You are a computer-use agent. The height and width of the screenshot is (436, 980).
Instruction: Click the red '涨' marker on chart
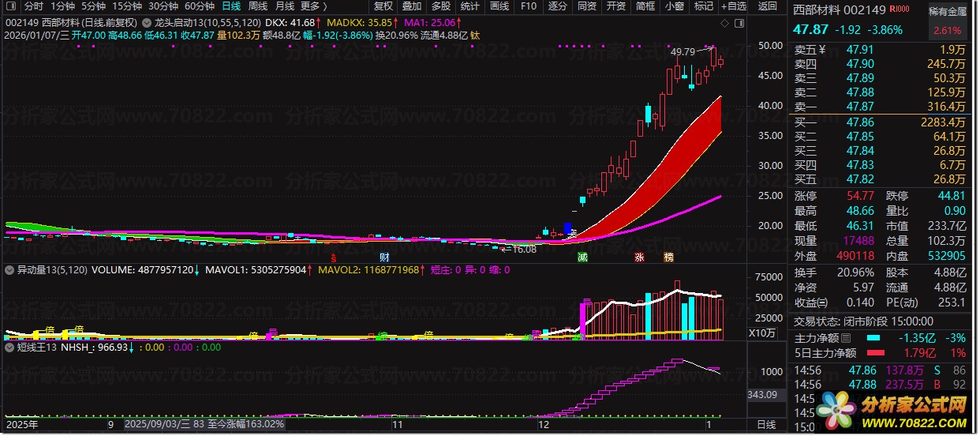(x=639, y=257)
